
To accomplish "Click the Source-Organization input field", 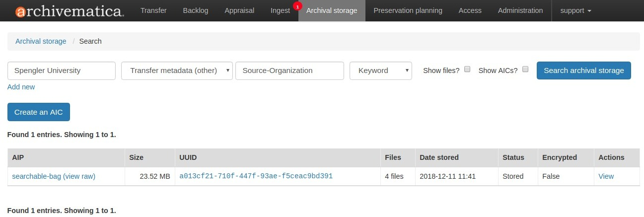I will (289, 71).
